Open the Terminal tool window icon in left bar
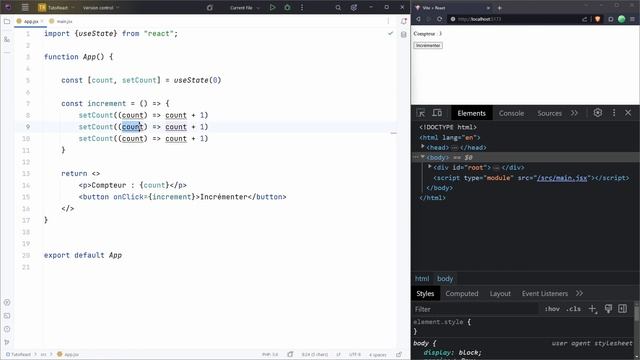640x360 pixels. (7, 316)
